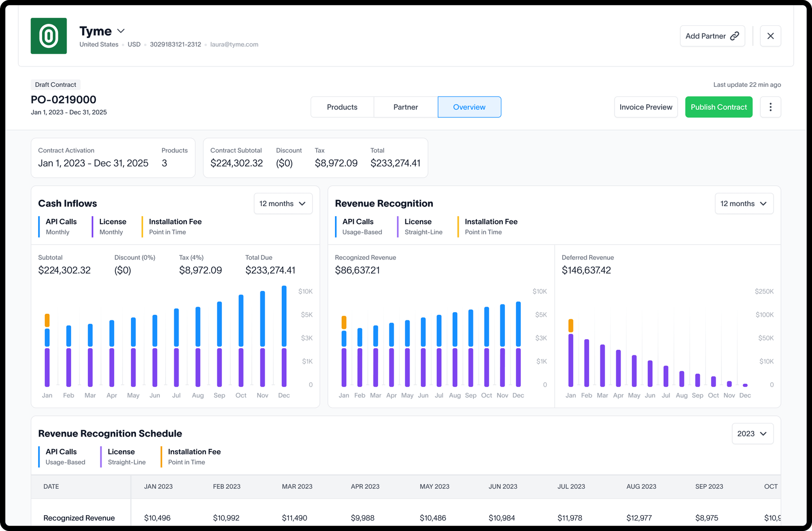The width and height of the screenshot is (812, 531).
Task: Open the Tyme company name dropdown
Action: (121, 30)
